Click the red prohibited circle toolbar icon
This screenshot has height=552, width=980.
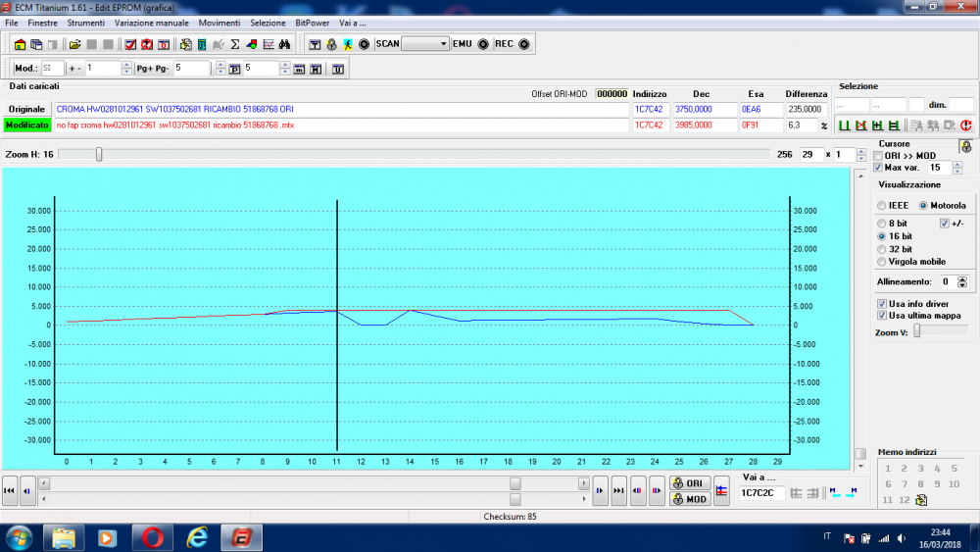[x=147, y=44]
